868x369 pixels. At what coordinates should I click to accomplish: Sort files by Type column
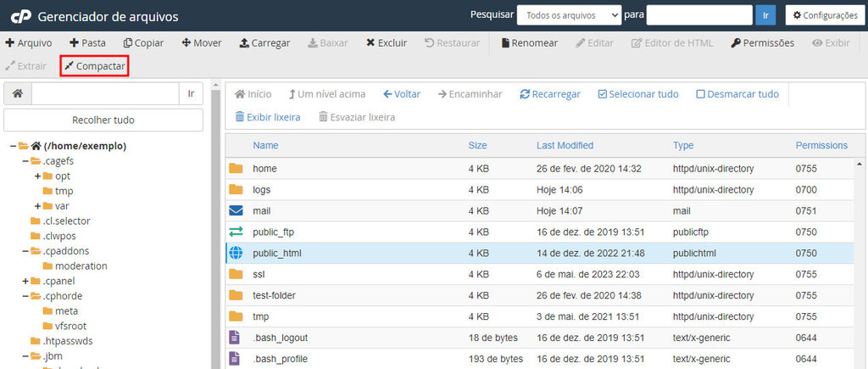pyautogui.click(x=683, y=145)
